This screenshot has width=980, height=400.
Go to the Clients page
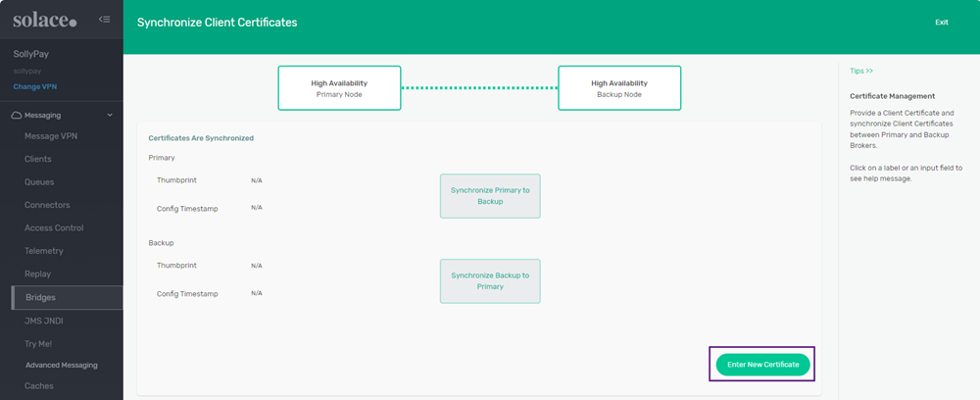38,159
